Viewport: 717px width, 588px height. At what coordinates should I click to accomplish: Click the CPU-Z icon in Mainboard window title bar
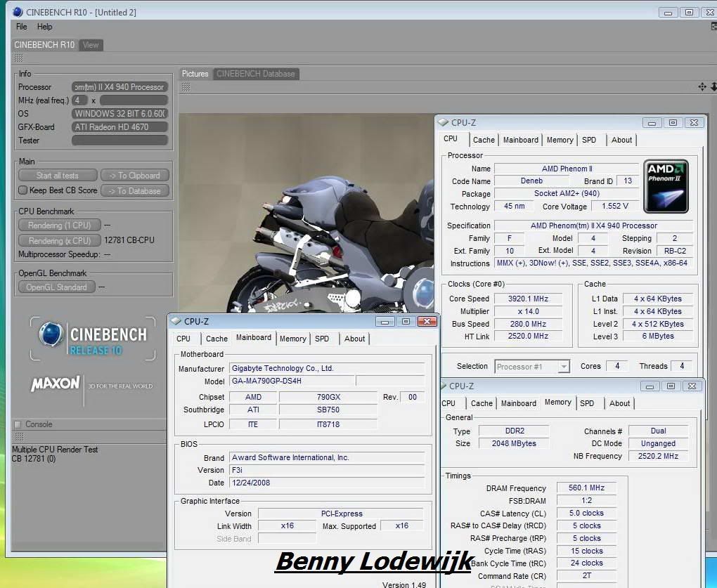176,321
